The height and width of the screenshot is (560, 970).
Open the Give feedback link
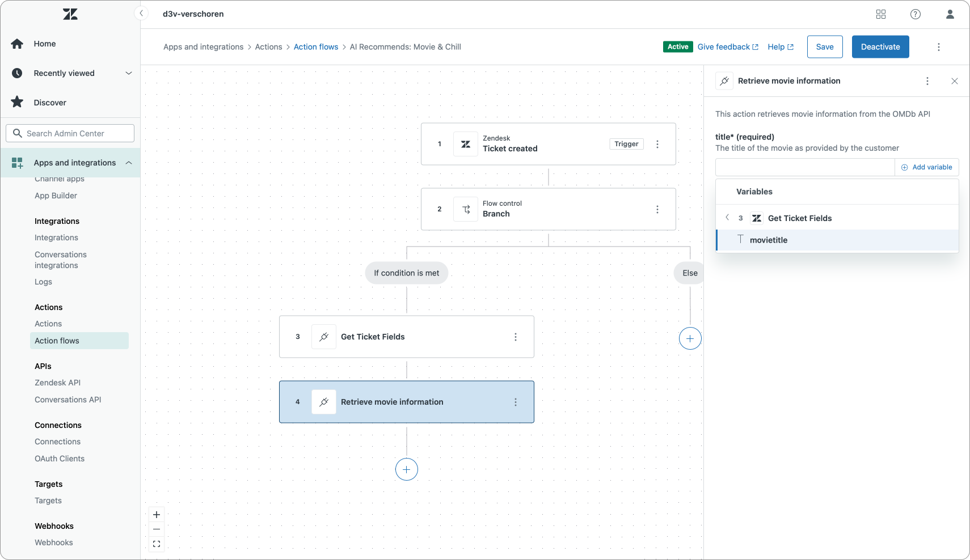coord(728,47)
